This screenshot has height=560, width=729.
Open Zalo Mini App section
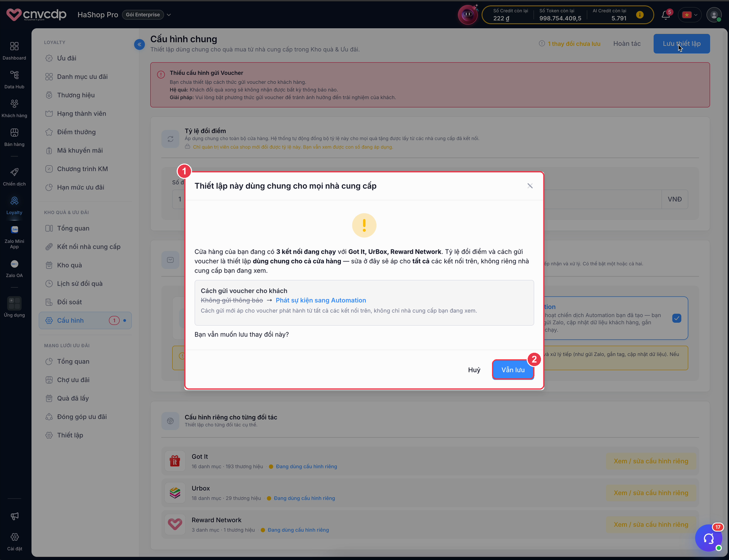pos(15,237)
